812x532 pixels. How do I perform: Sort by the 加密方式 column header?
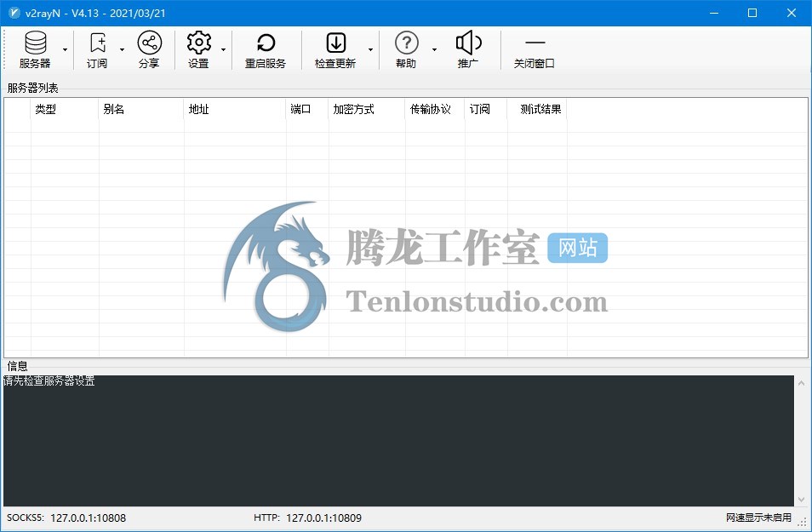click(x=367, y=109)
